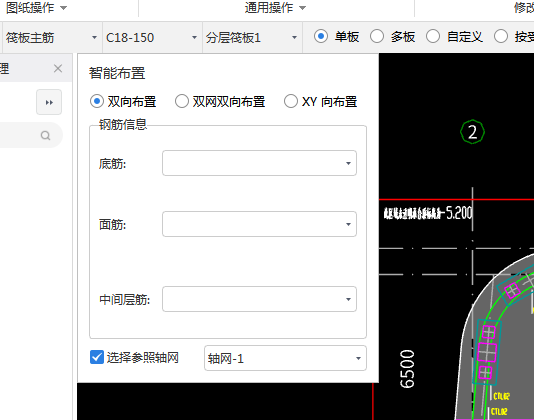Click the 钢筋信息 group label
The width and height of the screenshot is (534, 420).
coord(123,124)
